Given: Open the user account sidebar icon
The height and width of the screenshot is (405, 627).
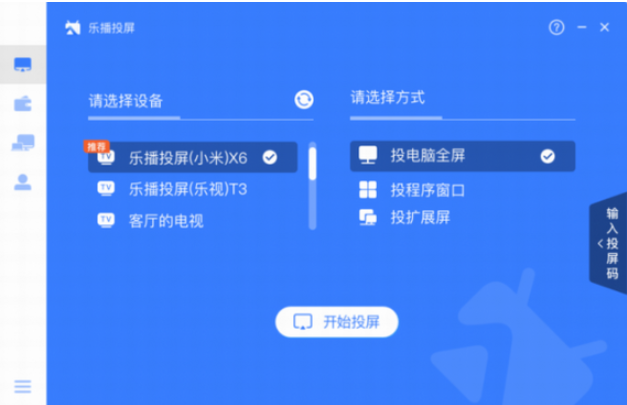Looking at the screenshot, I should click(x=23, y=182).
